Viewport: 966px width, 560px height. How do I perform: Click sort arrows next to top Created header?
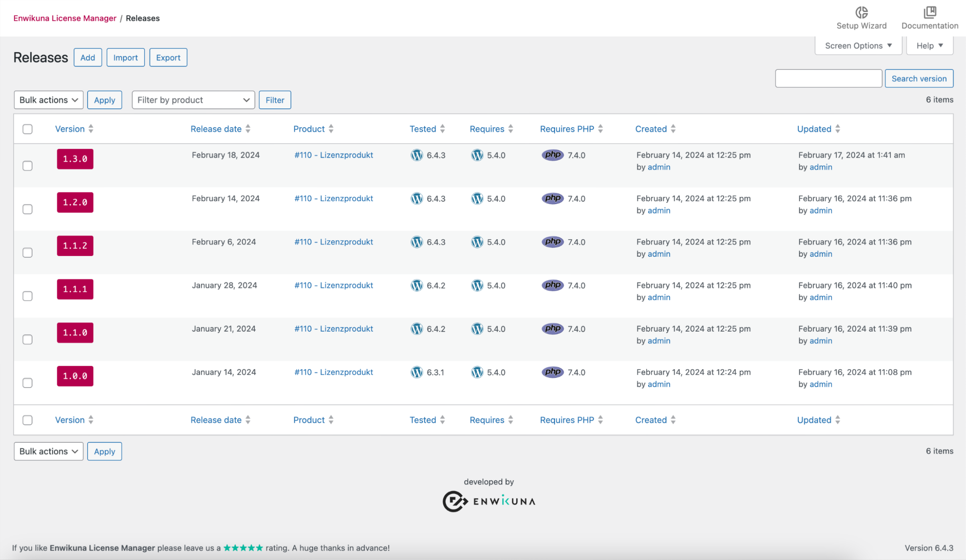pyautogui.click(x=673, y=129)
